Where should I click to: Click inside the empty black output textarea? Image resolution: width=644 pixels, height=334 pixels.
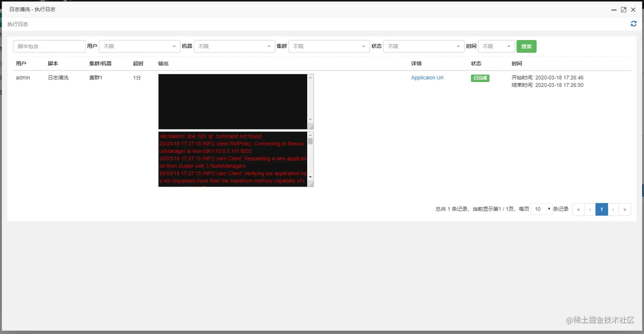pos(233,102)
